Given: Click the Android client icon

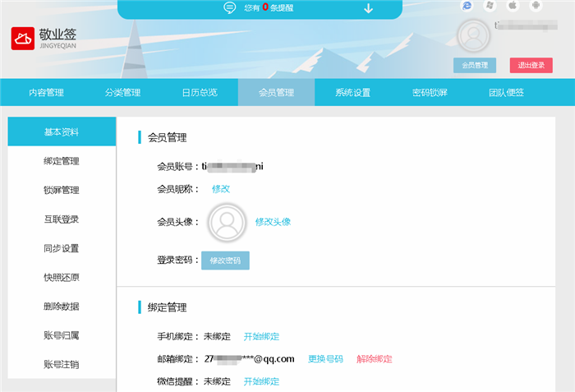Looking at the screenshot, I should [536, 6].
